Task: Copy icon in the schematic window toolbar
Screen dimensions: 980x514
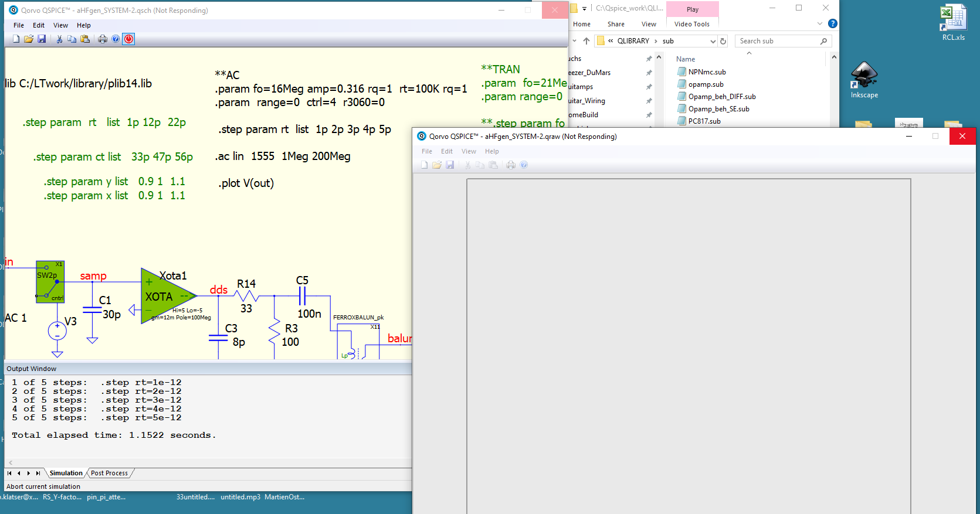Action: click(x=72, y=39)
